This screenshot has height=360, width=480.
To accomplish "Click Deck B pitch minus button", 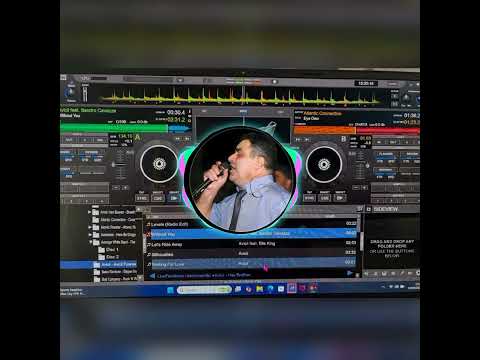I will click(356, 188).
